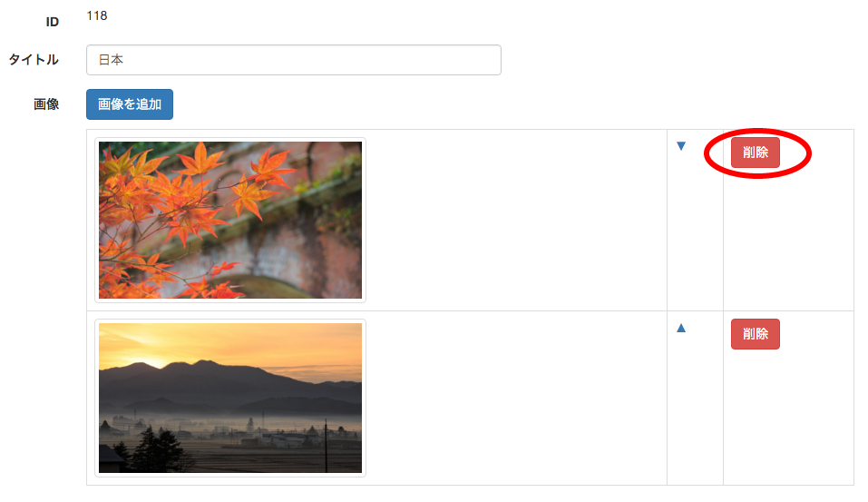Select the ID value 118

click(97, 15)
